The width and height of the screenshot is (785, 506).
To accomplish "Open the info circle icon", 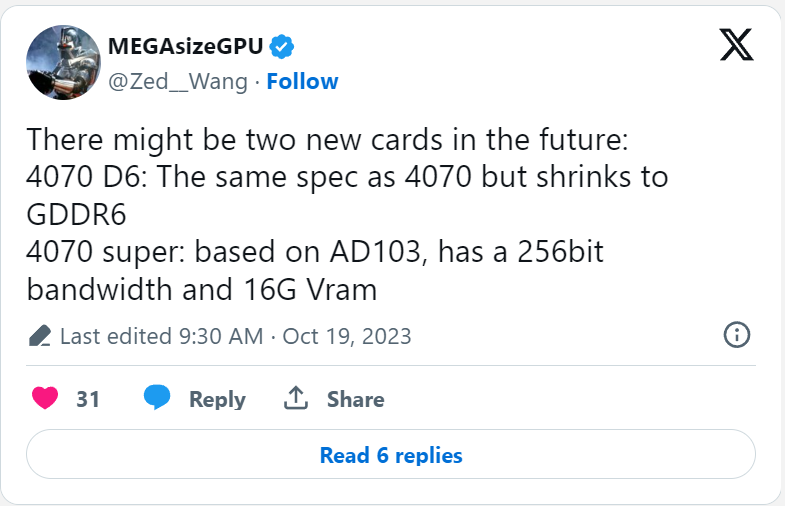I will click(x=737, y=335).
